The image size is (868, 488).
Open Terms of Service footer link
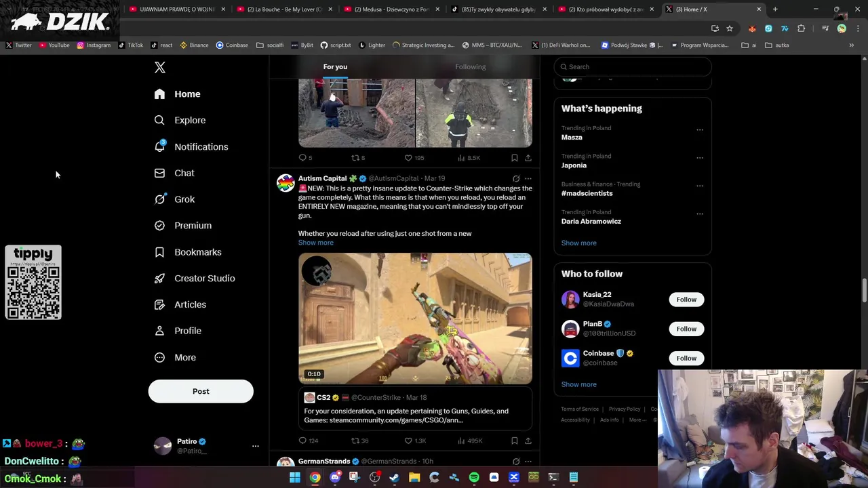click(x=580, y=409)
